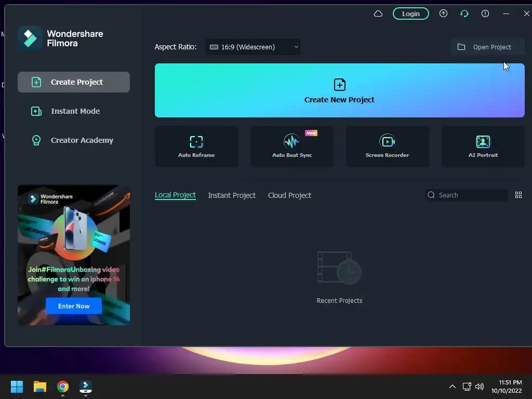Open the Screen Recorder

pyautogui.click(x=388, y=147)
